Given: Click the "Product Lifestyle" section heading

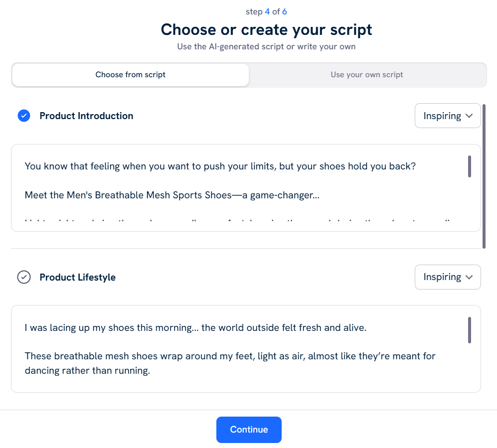Looking at the screenshot, I should 77,277.
